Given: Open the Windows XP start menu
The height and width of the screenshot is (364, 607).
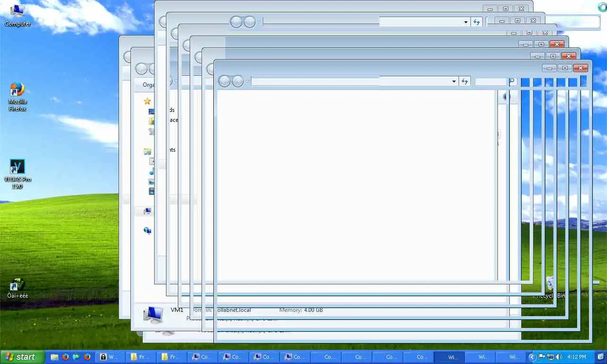Looking at the screenshot, I should (22, 357).
